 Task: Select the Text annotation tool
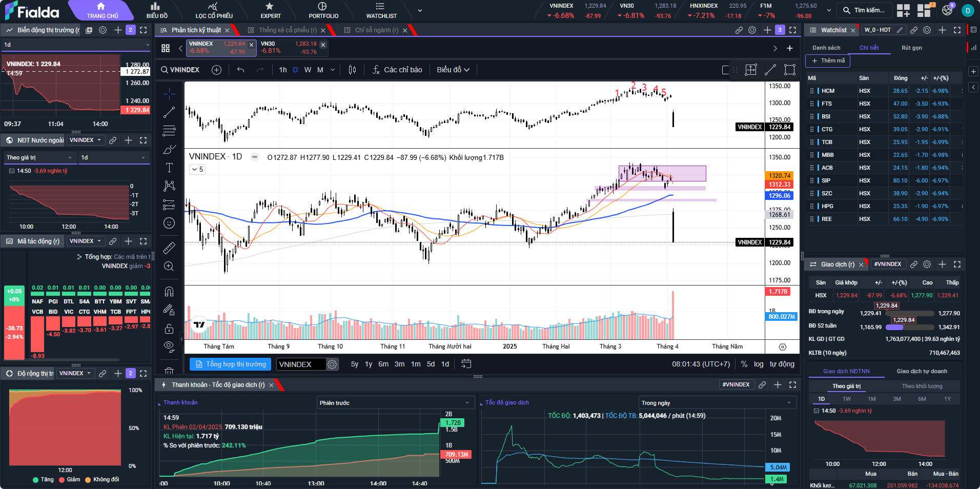tap(169, 168)
